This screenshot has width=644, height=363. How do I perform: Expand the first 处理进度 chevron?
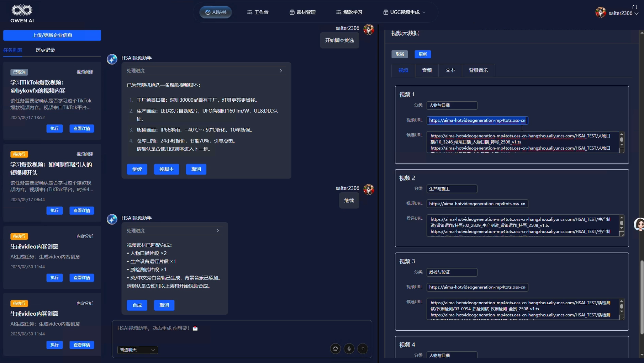(x=281, y=71)
